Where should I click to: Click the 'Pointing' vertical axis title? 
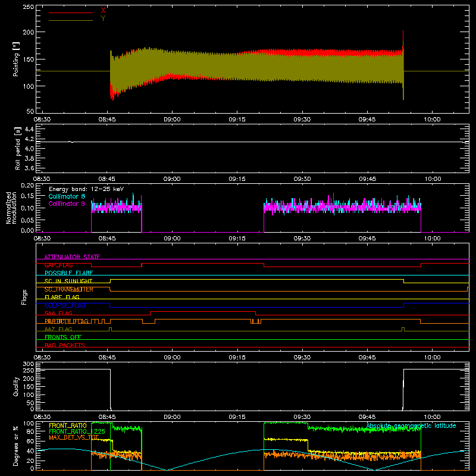[16, 59]
